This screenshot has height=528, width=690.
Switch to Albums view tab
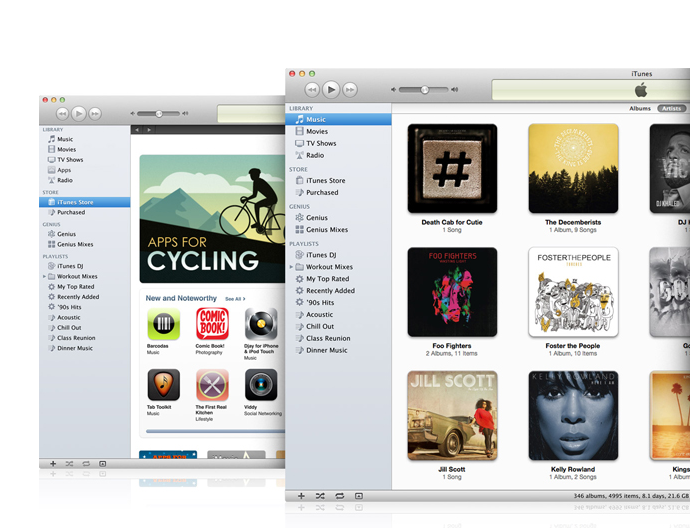pyautogui.click(x=639, y=108)
